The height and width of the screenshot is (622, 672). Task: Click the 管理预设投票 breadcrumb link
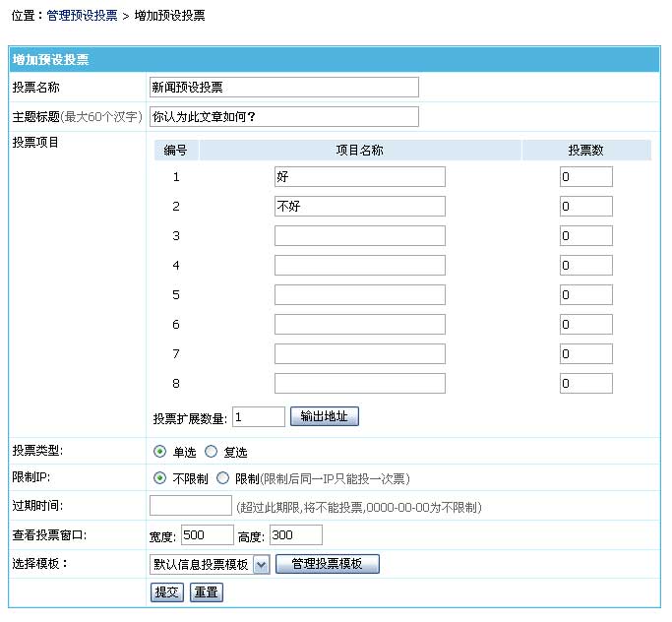click(82, 17)
